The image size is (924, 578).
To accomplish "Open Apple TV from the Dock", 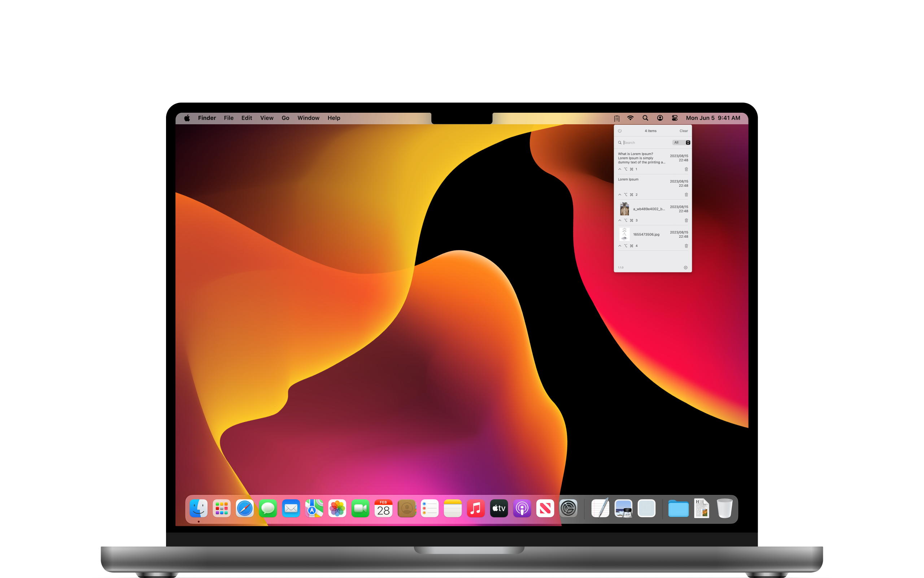I will pos(499,508).
